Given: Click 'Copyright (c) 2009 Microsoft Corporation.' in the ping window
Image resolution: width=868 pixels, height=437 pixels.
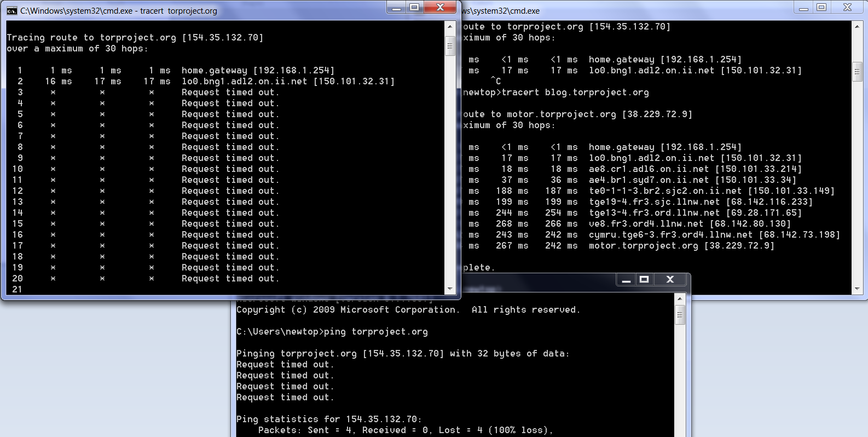Looking at the screenshot, I should pyautogui.click(x=347, y=309).
